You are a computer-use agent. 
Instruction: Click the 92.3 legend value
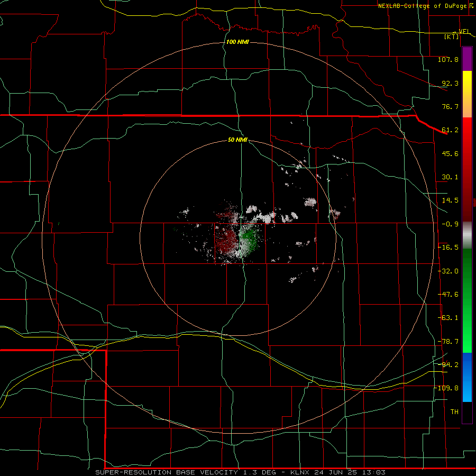click(450, 83)
